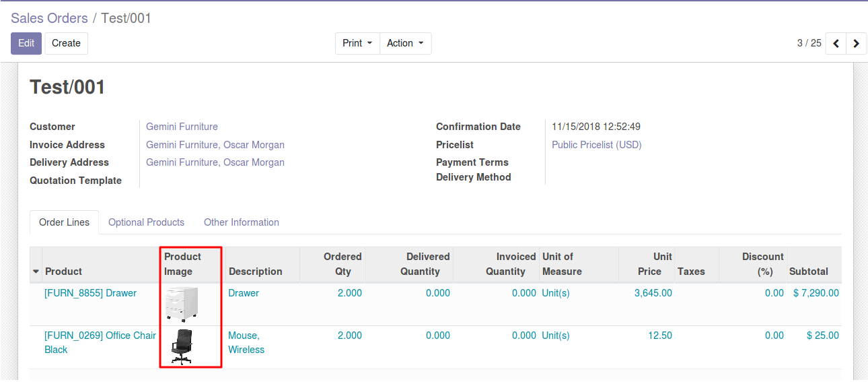Open the [FURN_8855] Drawer product link
Screen dimensions: 868x382
(x=90, y=293)
